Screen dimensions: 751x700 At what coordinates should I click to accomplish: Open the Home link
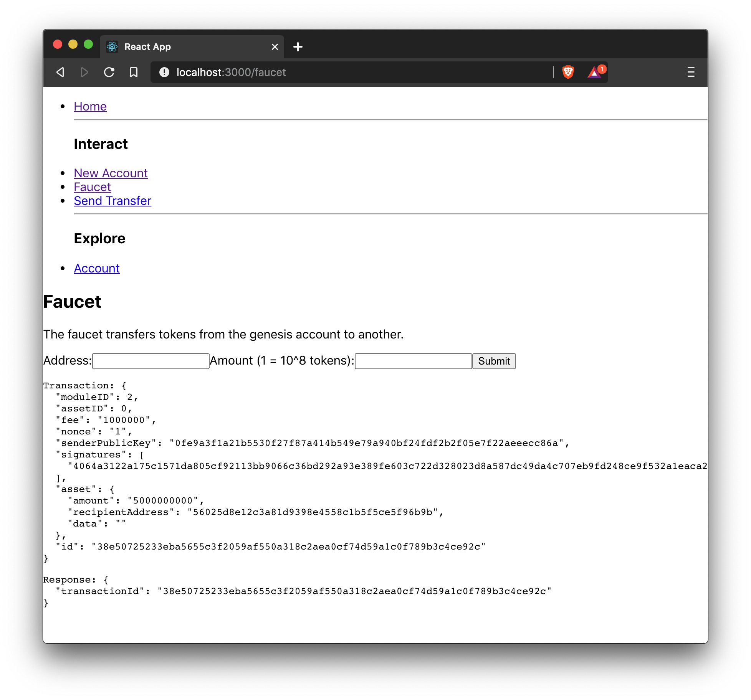[x=90, y=106]
